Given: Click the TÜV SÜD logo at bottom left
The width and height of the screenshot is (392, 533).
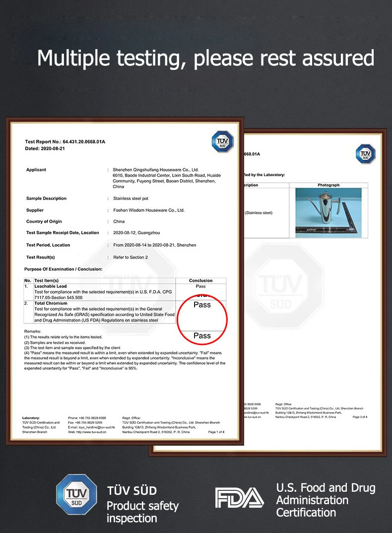Looking at the screenshot, I should point(76,494).
